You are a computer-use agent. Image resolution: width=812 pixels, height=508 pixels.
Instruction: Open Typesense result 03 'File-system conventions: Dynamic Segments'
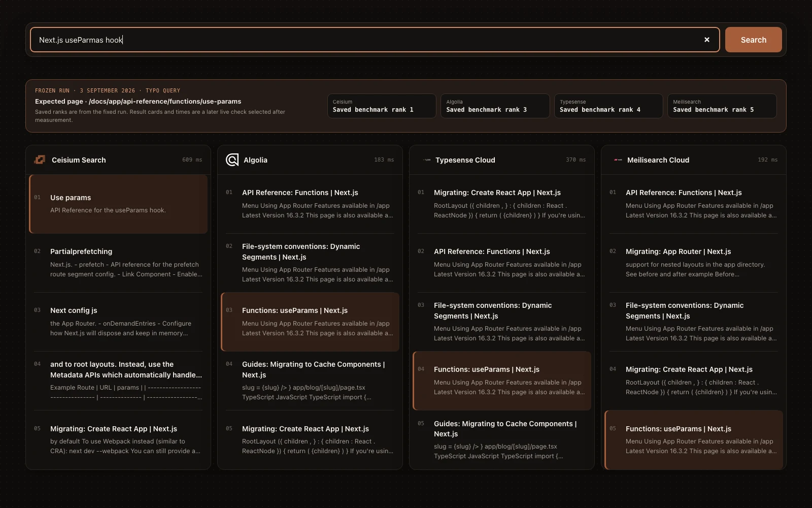(x=502, y=322)
